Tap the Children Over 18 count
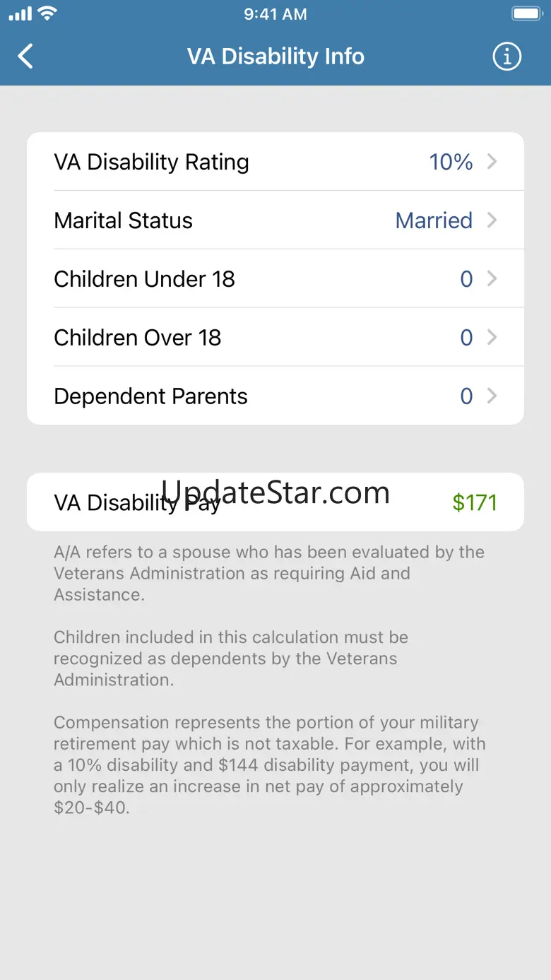This screenshot has height=980, width=551. coord(466,338)
